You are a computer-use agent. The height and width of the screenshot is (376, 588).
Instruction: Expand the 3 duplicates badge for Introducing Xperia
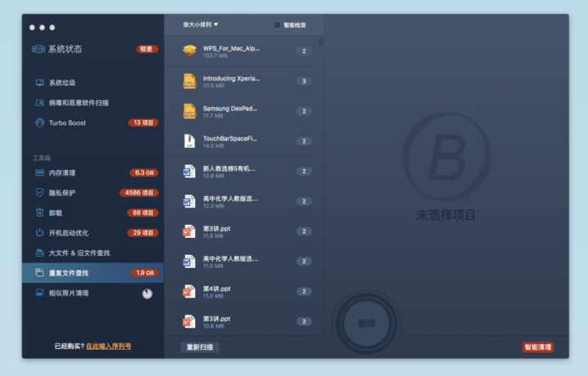[x=304, y=81]
